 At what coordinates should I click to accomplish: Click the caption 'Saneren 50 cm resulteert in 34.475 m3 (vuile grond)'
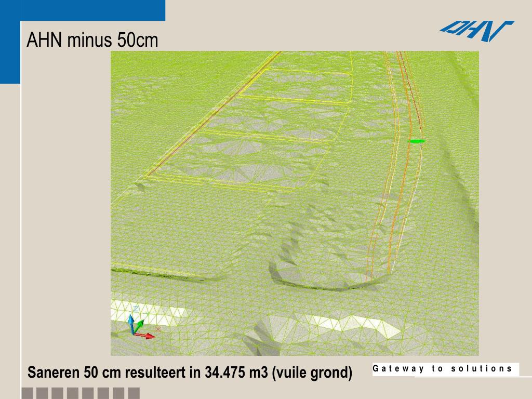(x=190, y=372)
